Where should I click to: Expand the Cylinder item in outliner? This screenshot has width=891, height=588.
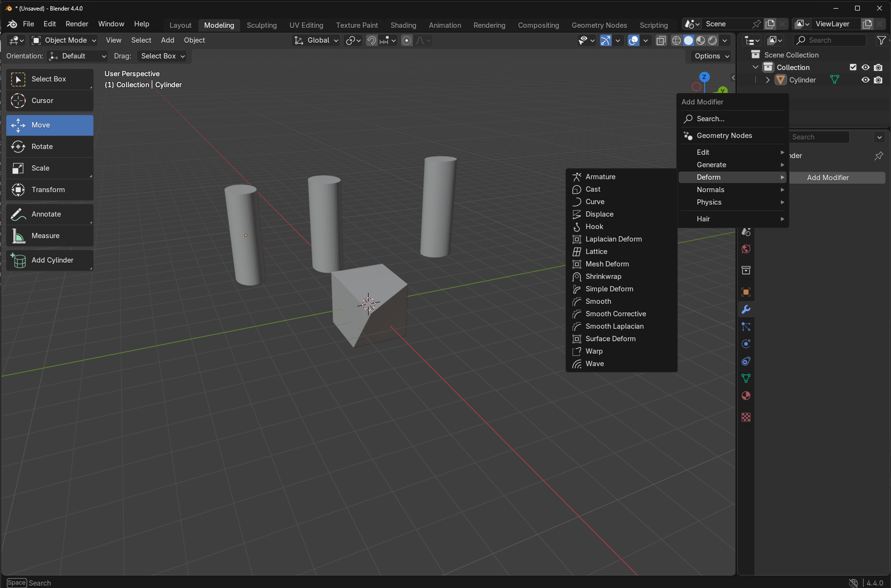pos(767,80)
